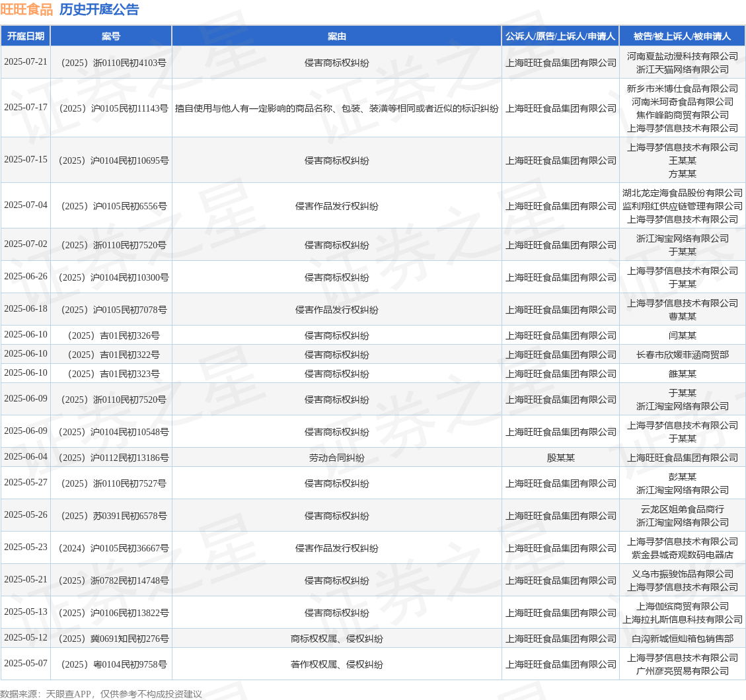The width and height of the screenshot is (746, 700).
Task: Click defendant 白沟新城恒灿箱包销售部
Action: click(683, 638)
